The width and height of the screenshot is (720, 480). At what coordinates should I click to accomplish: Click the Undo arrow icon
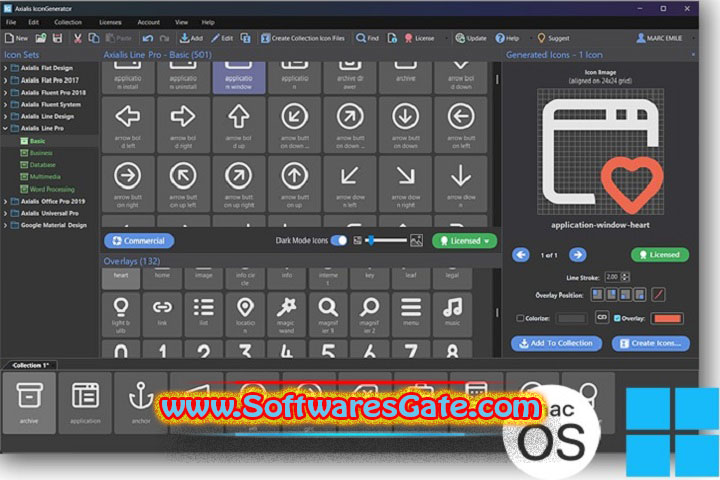148,38
